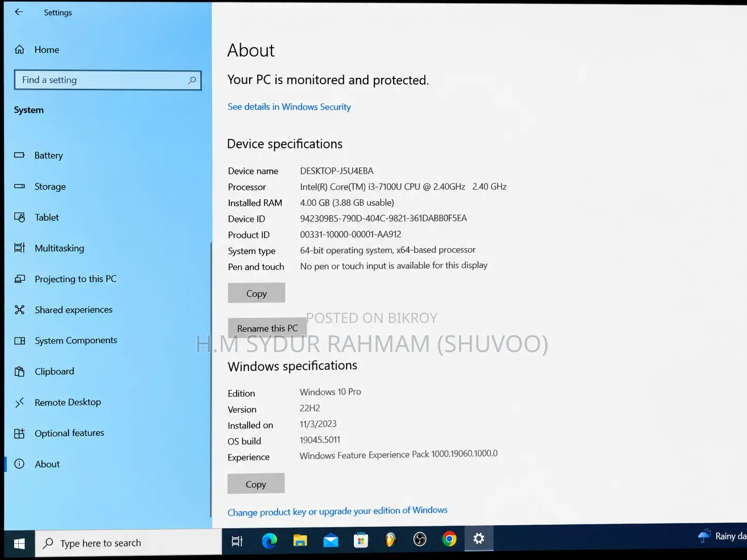Open the Mail app on taskbar
747x560 pixels.
tap(331, 540)
